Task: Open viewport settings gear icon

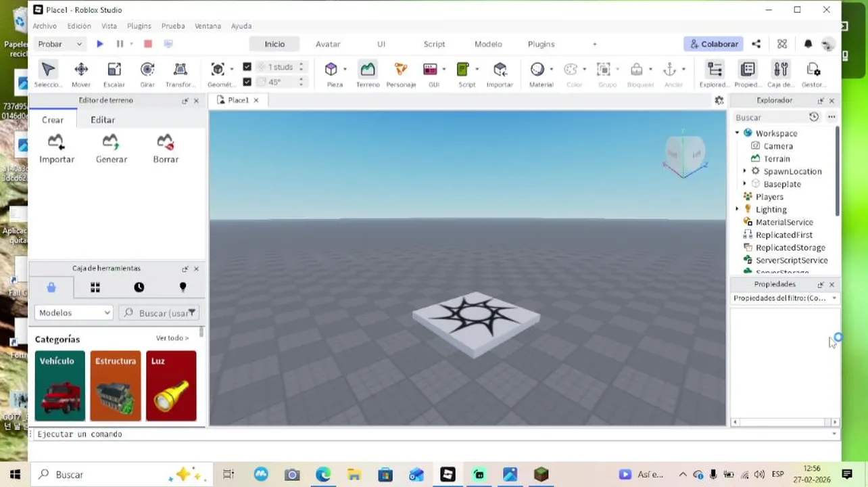Action: [719, 100]
